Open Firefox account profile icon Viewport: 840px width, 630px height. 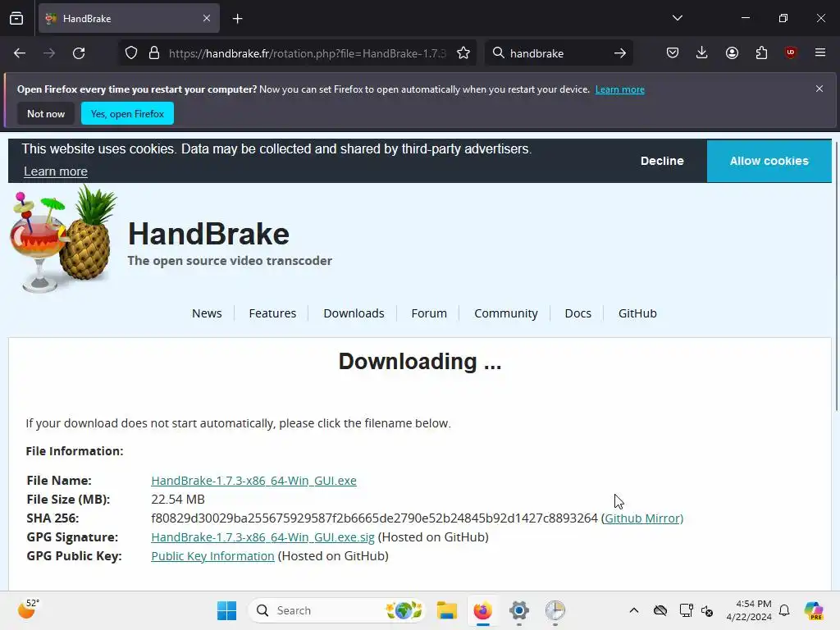pos(732,52)
